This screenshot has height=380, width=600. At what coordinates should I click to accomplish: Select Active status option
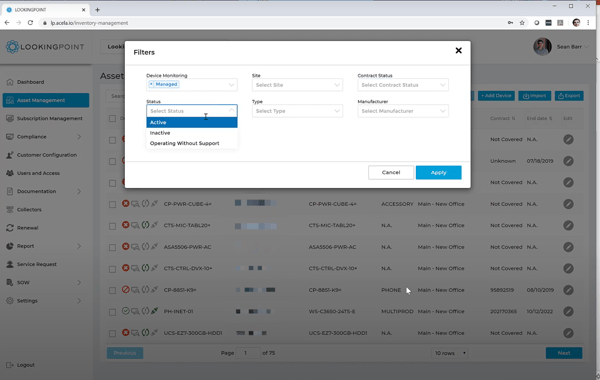click(192, 122)
